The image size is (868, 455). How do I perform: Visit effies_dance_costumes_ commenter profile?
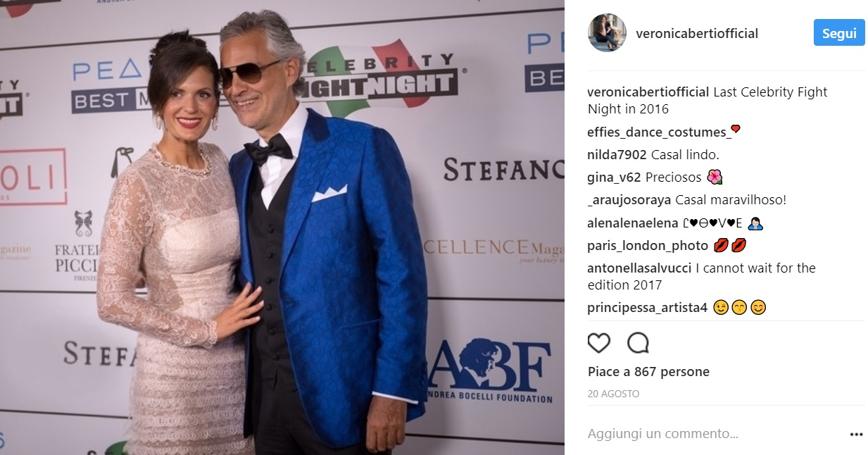[x=658, y=132]
